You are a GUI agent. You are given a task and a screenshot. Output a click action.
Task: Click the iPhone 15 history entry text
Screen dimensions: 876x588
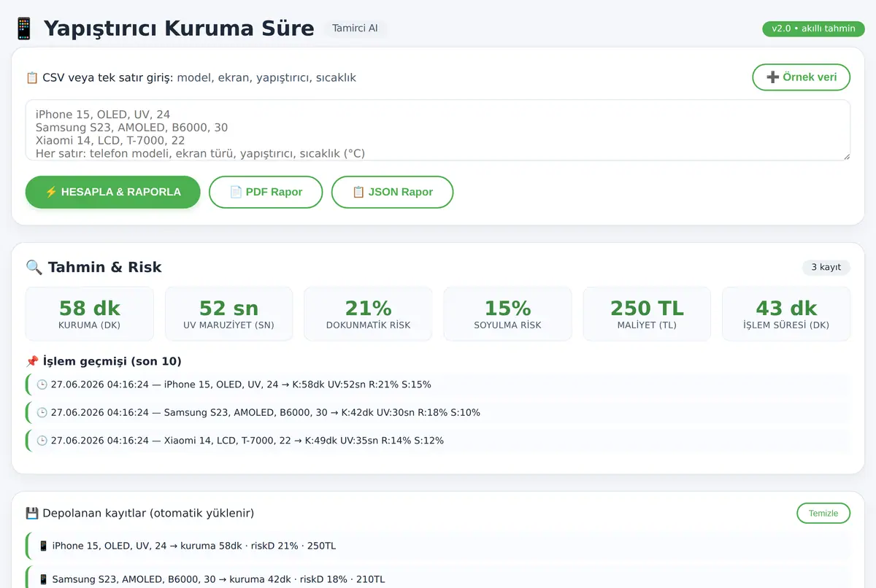241,384
